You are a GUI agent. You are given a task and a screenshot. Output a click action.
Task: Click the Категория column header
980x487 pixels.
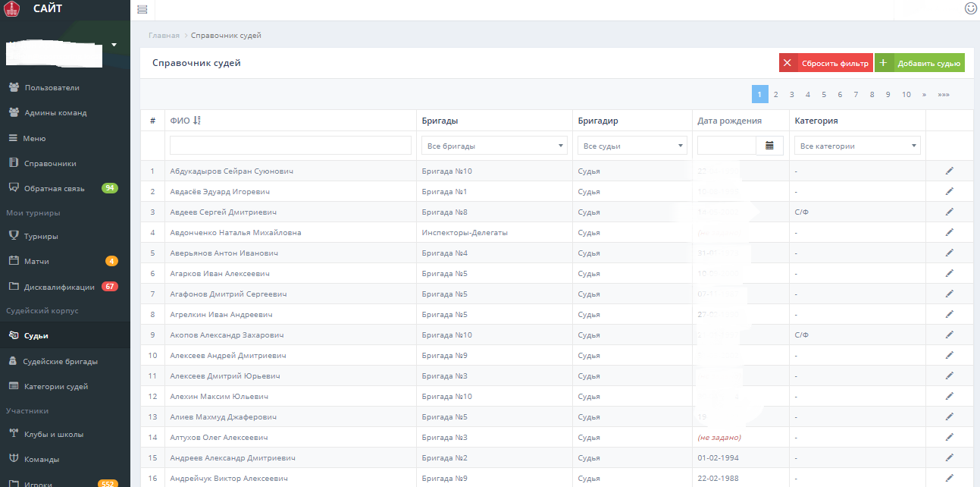[816, 121]
